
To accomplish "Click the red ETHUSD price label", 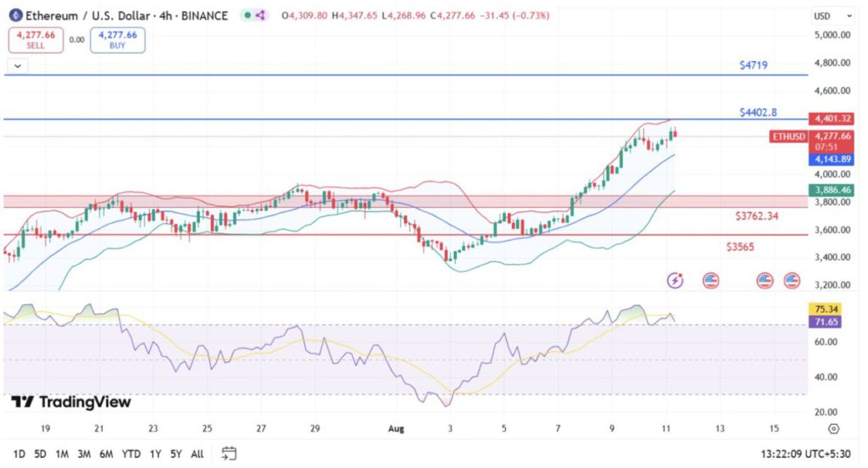I will [788, 136].
